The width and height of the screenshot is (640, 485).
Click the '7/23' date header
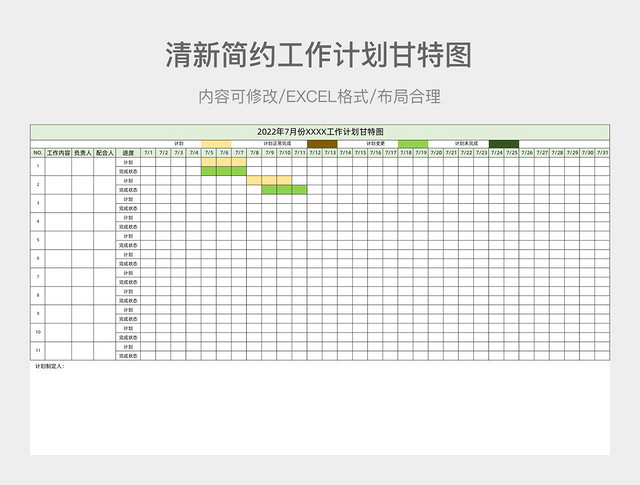(x=481, y=153)
